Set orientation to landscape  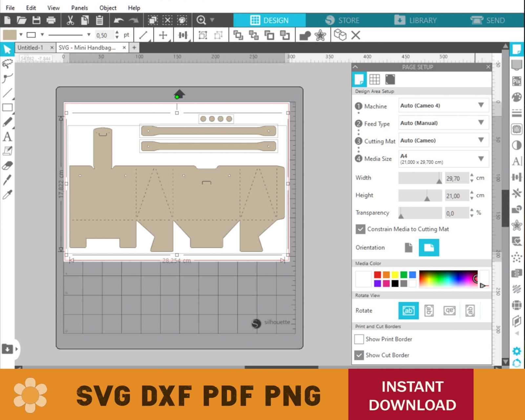coord(429,247)
